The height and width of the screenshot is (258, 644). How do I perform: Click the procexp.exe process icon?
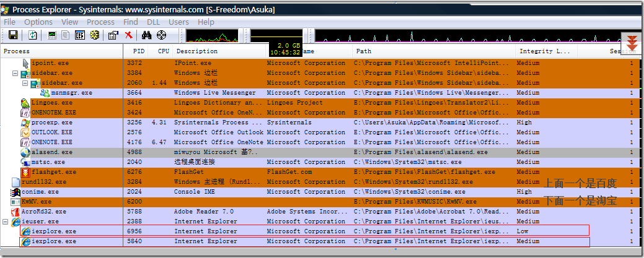tap(25, 123)
